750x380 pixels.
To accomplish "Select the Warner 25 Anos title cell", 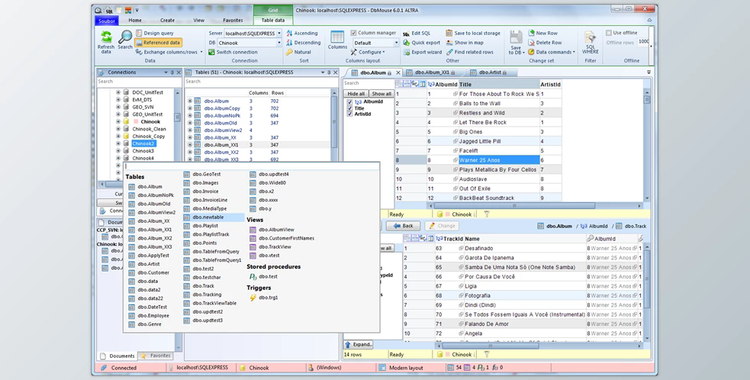I will click(x=499, y=160).
